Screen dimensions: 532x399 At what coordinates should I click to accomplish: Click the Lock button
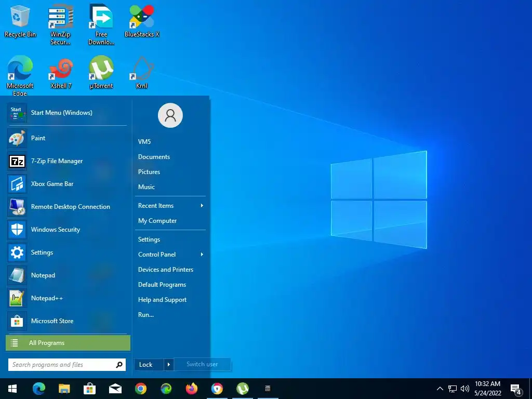pos(149,365)
